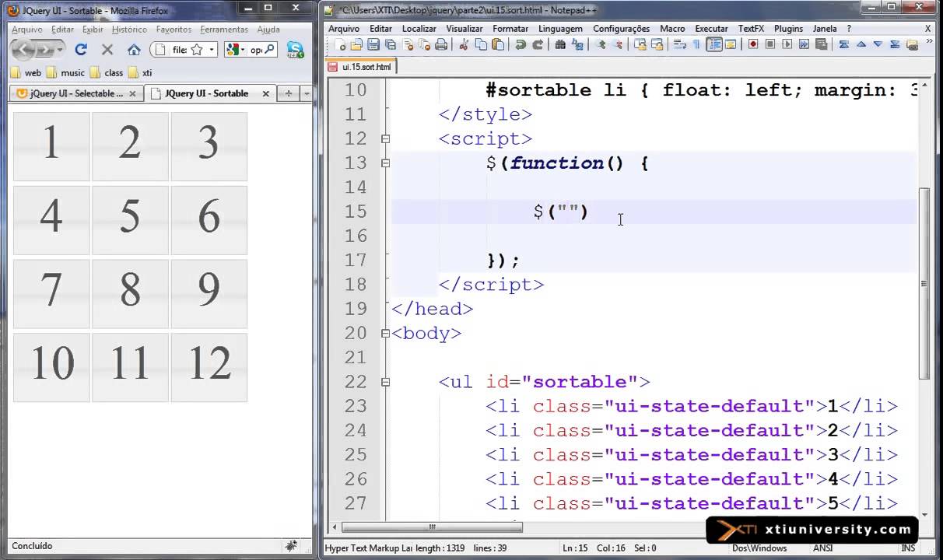Click the Print icon in Notepad++ toolbar

pyautogui.click(x=441, y=44)
